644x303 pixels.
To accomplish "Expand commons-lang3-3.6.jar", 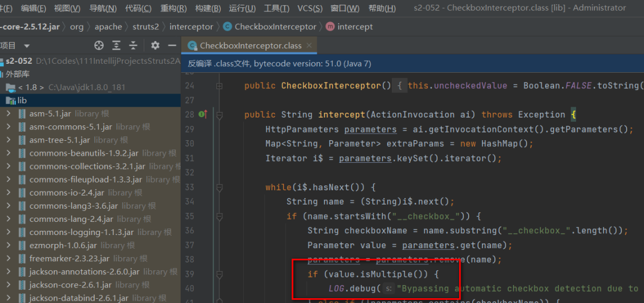I will click(x=8, y=206).
